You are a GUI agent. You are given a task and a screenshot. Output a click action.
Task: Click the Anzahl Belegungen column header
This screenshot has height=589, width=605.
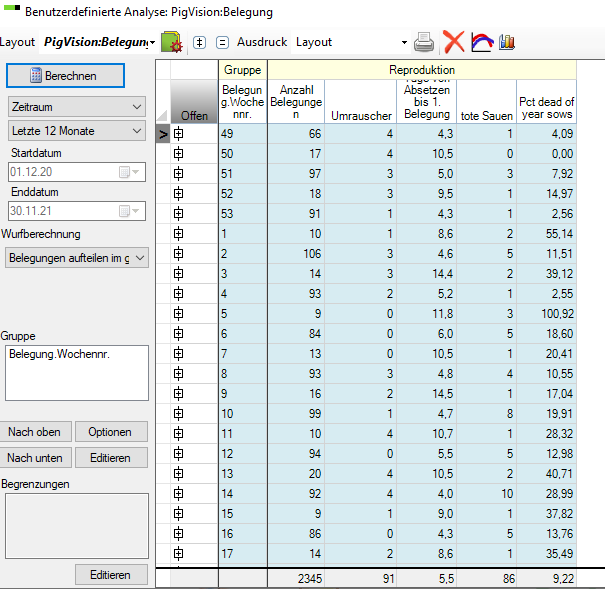(x=296, y=101)
